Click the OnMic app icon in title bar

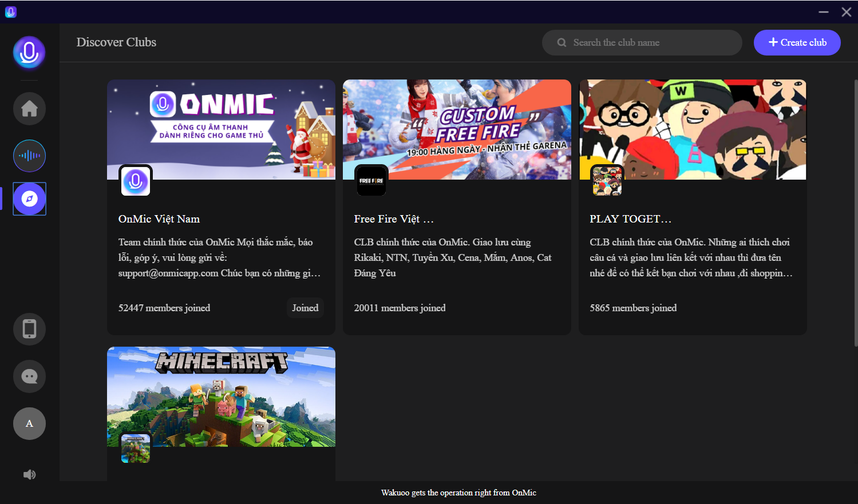tap(10, 11)
